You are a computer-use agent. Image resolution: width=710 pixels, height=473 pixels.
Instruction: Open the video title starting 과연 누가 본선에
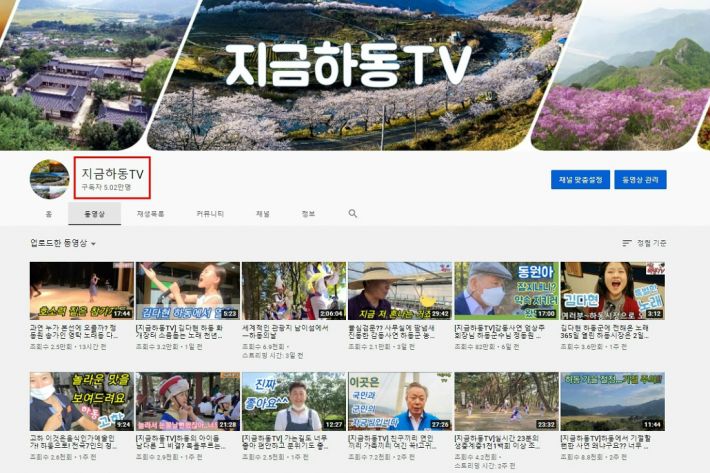pyautogui.click(x=73, y=331)
